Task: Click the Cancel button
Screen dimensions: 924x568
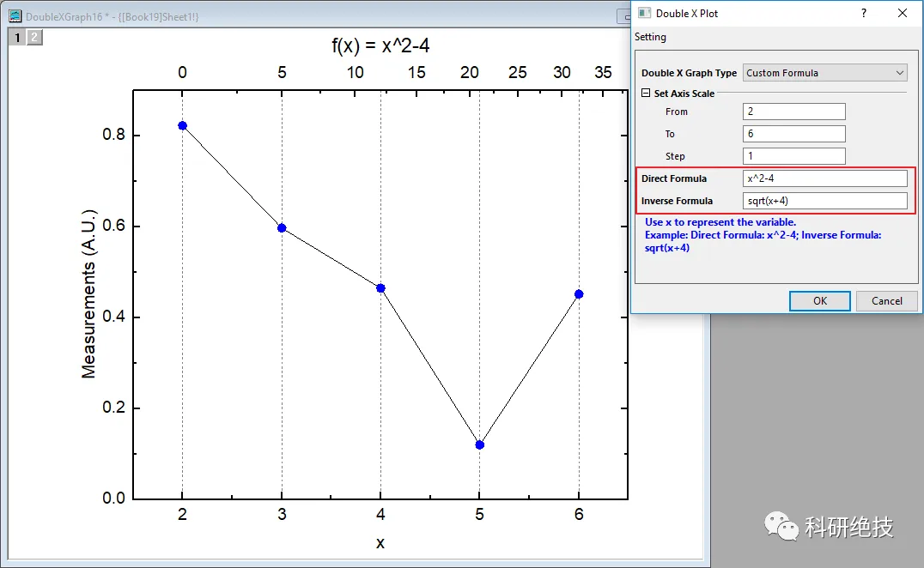Action: click(x=887, y=301)
